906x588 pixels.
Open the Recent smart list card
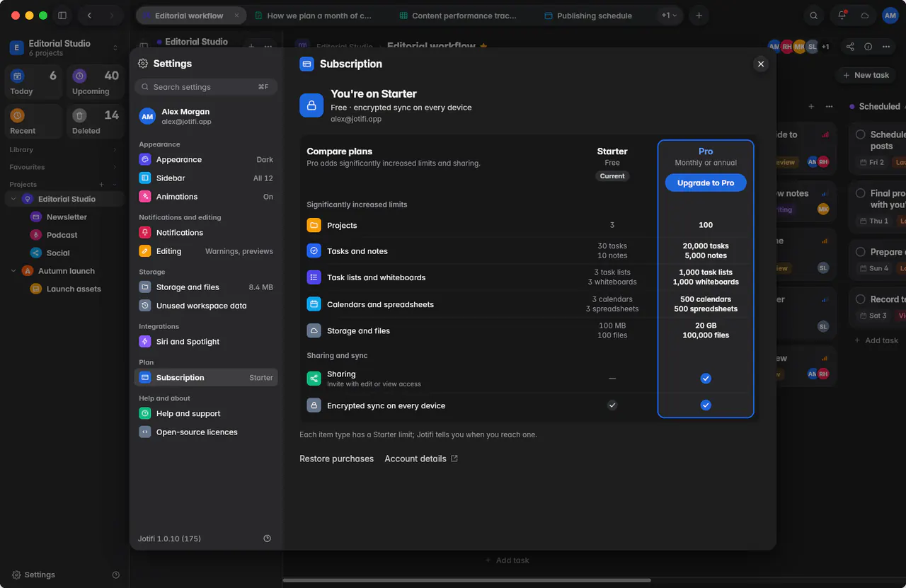(34, 122)
